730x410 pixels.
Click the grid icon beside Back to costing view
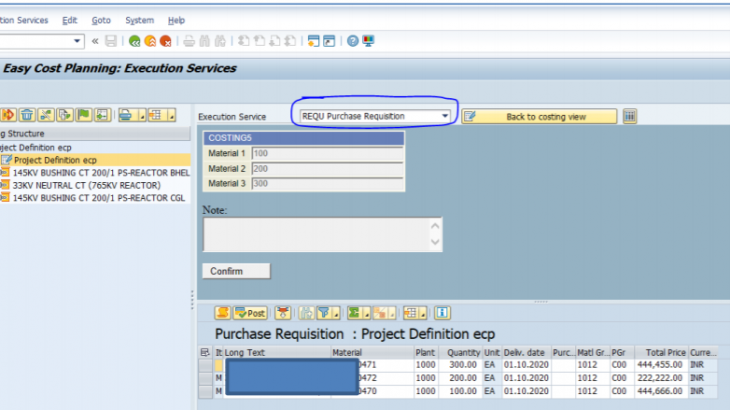(630, 116)
